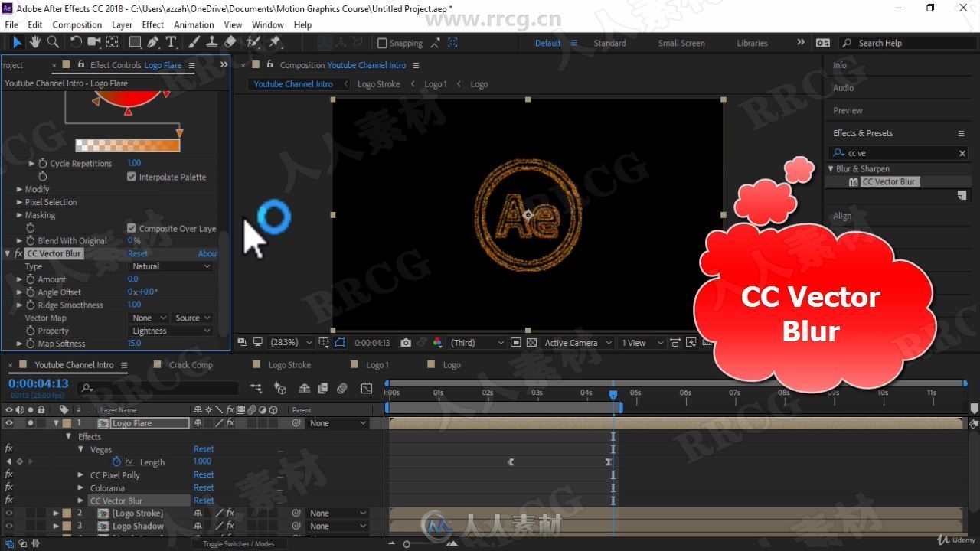Toggle the Snapping checkbox
Viewport: 980px width, 551px height.
tap(382, 43)
